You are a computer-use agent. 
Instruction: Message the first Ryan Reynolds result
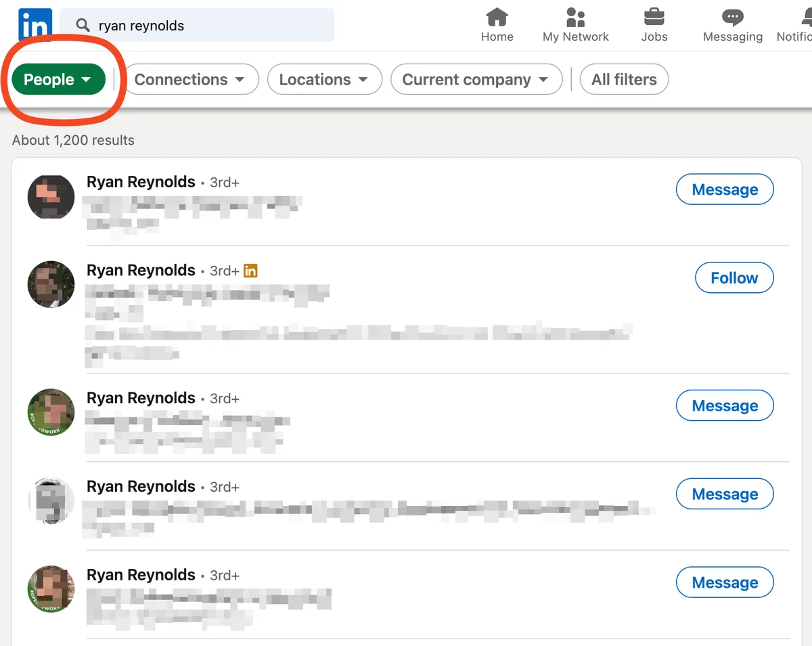[725, 189]
